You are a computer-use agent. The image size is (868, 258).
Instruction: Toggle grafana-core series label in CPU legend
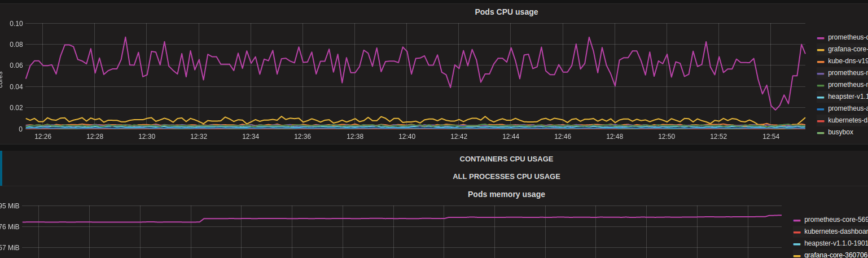[848, 49]
